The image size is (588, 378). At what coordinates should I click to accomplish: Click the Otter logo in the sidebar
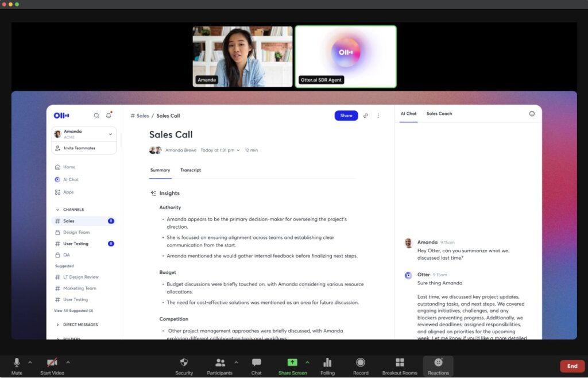coord(61,115)
